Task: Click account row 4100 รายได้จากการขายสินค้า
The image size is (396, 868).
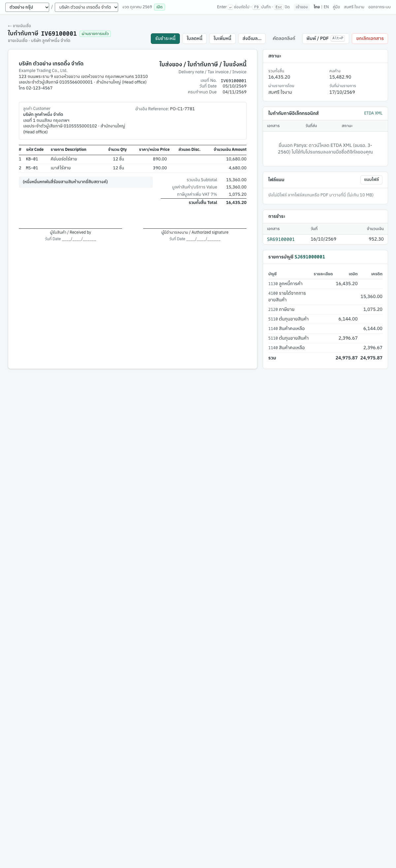Action: [325, 296]
